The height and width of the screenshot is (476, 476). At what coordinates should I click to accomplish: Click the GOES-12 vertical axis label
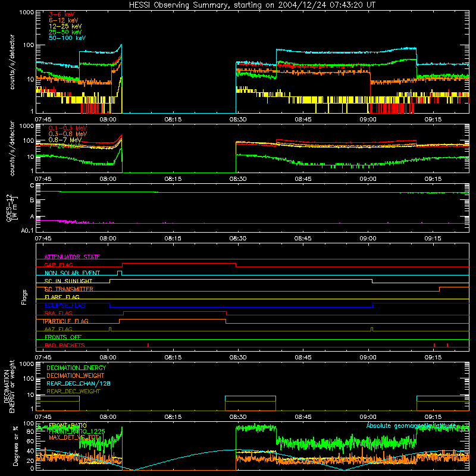12,208
